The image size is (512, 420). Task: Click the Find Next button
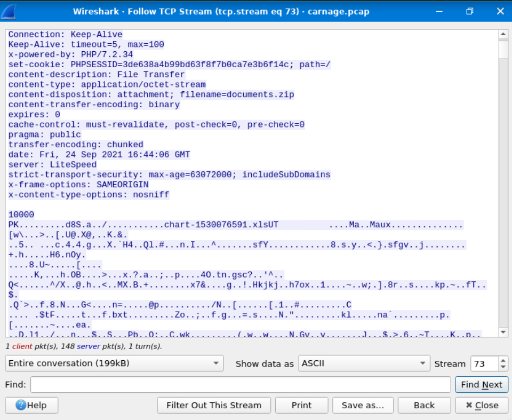[x=482, y=385]
